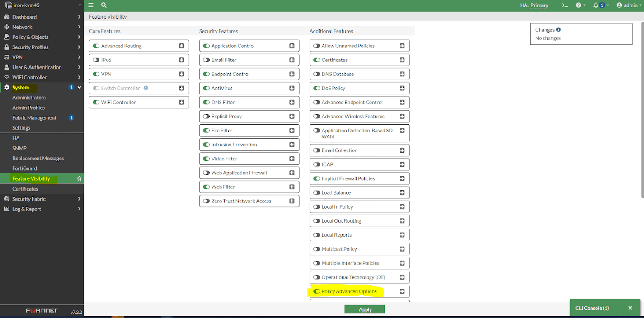The width and height of the screenshot is (644, 318).
Task: Close the CLI Console panel
Action: pyautogui.click(x=630, y=308)
